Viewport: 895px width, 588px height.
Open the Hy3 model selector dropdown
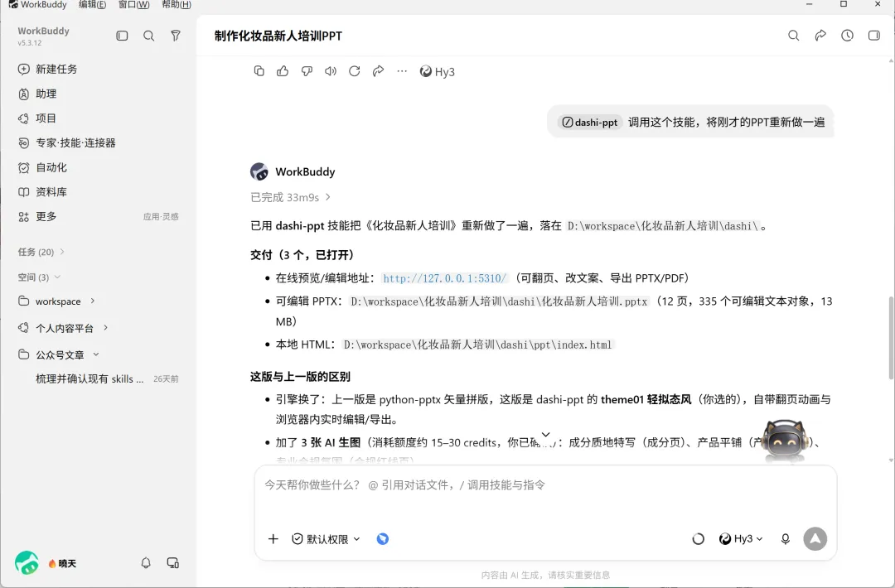[x=741, y=539]
